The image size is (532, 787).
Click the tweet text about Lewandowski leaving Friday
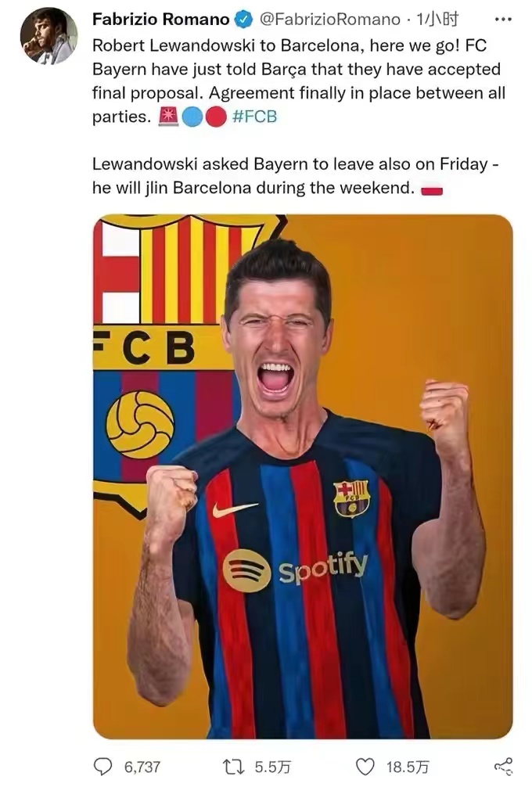click(295, 176)
